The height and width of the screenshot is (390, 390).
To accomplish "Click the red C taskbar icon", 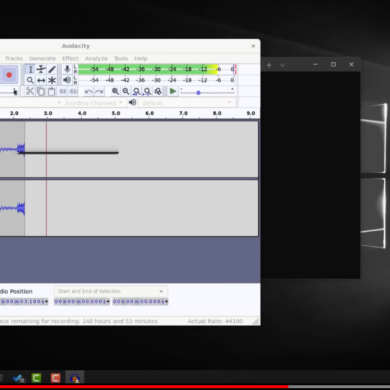I will [56, 378].
